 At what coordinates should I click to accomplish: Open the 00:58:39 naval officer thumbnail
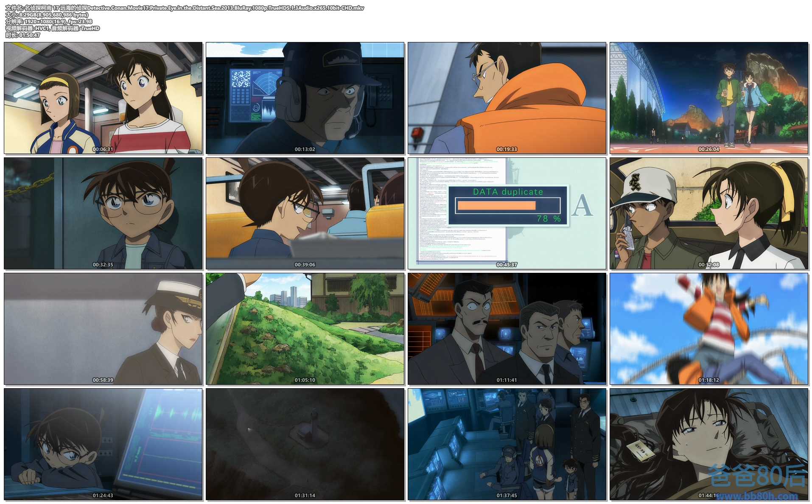click(x=103, y=329)
